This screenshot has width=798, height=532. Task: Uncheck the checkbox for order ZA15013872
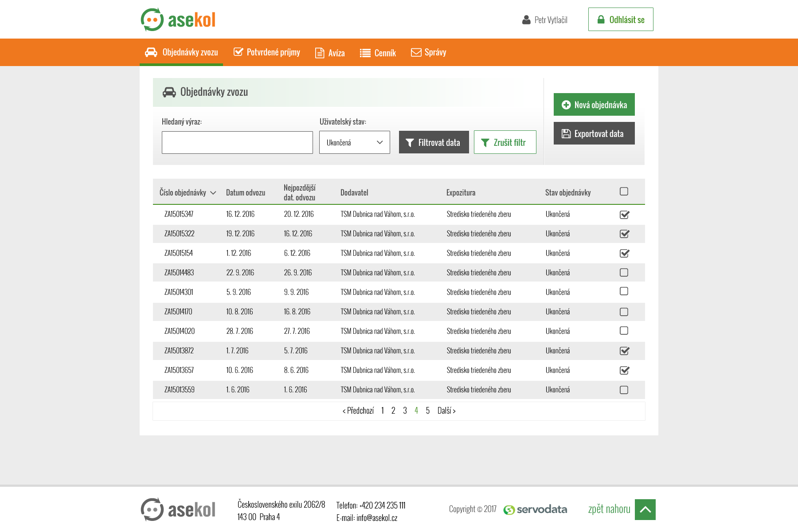pyautogui.click(x=624, y=351)
